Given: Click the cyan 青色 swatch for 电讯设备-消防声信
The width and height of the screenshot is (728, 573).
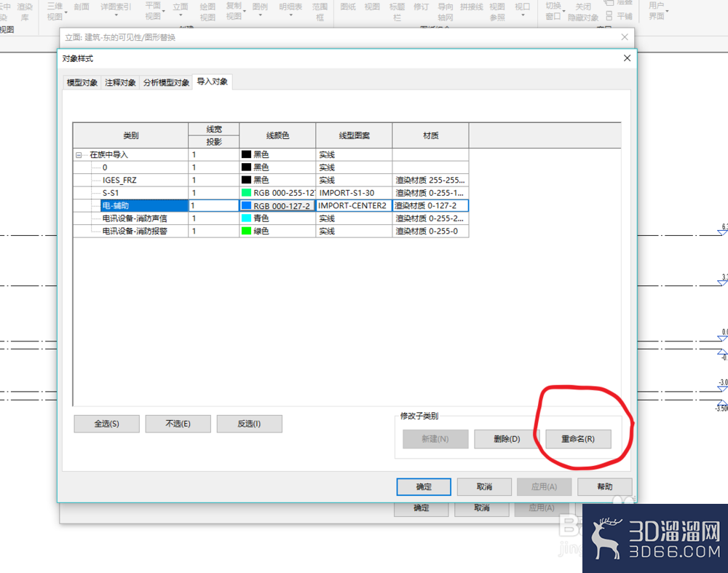Looking at the screenshot, I should pyautogui.click(x=246, y=218).
